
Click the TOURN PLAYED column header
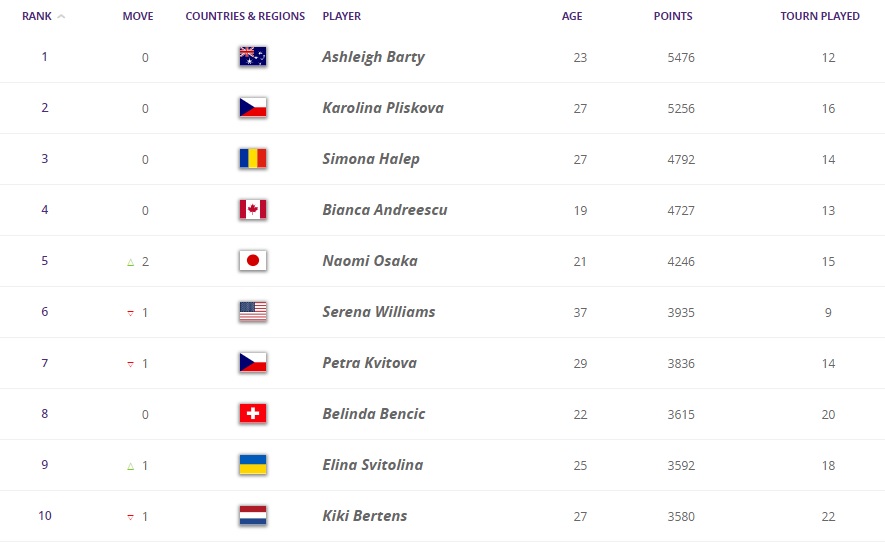coord(820,16)
